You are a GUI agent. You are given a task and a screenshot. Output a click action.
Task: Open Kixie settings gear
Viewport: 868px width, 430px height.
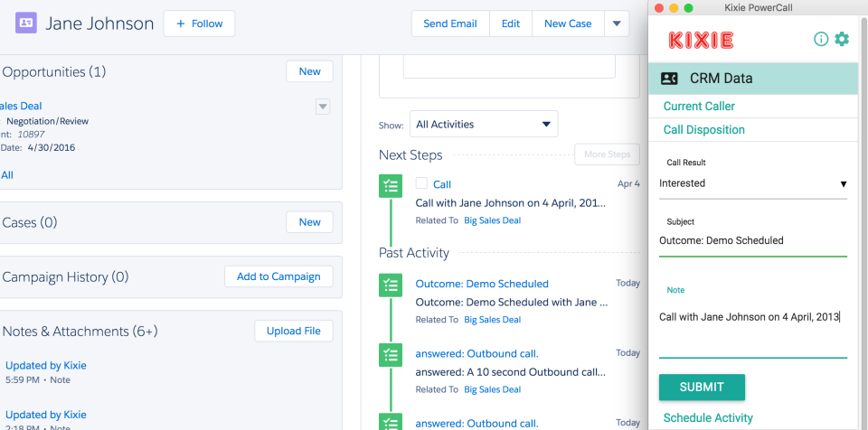842,39
